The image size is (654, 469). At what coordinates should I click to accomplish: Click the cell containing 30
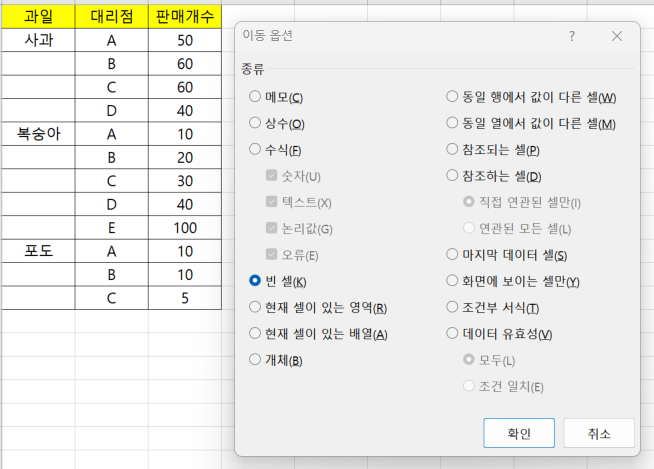185,181
